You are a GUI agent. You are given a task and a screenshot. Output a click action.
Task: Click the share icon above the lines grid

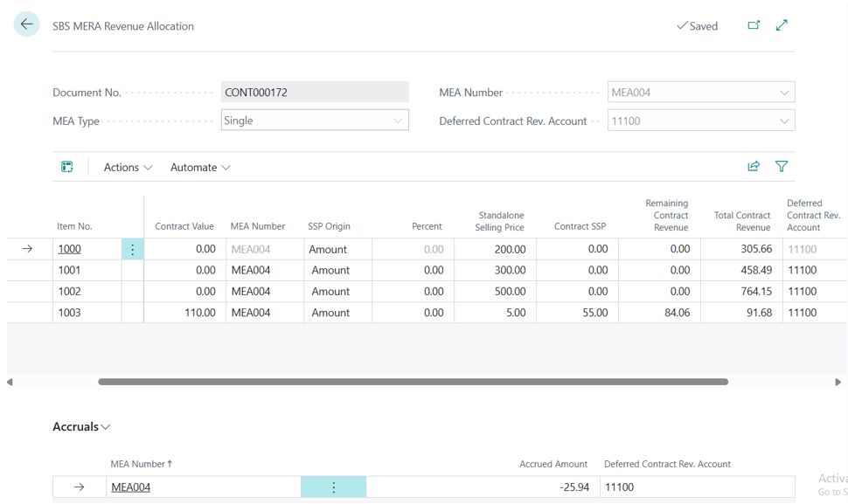click(x=754, y=166)
